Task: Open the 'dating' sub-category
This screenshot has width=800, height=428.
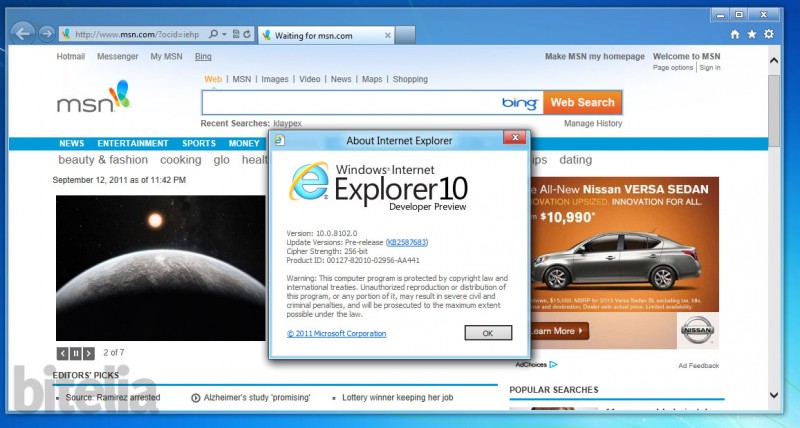Action: [576, 160]
